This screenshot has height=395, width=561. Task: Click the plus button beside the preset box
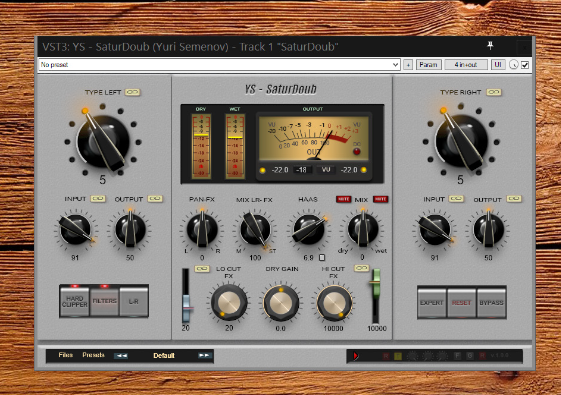click(408, 65)
